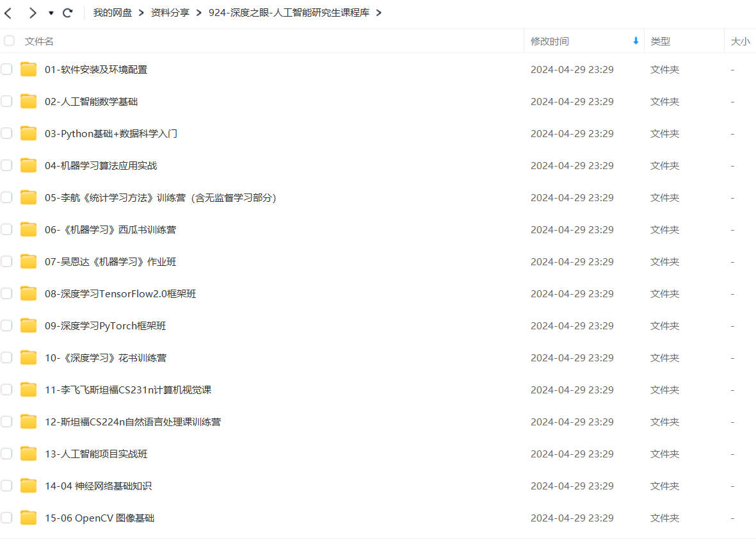Select name 05-李航《统计学习方法》训练营
This screenshot has height=542, width=756.
[x=161, y=198]
